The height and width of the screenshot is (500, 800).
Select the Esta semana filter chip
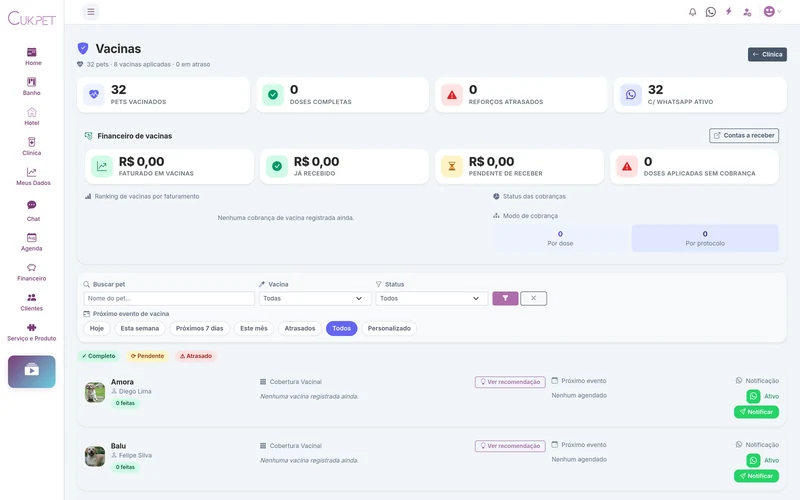tap(140, 328)
